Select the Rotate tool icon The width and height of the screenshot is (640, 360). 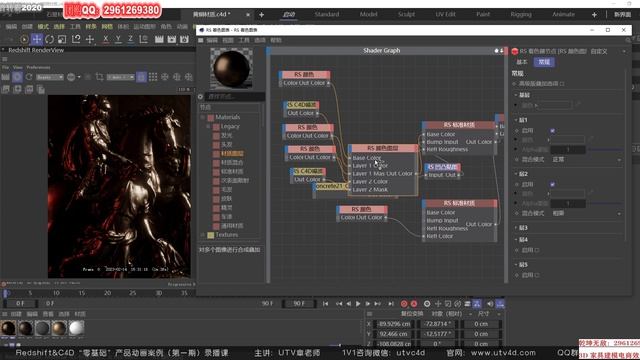click(49, 39)
